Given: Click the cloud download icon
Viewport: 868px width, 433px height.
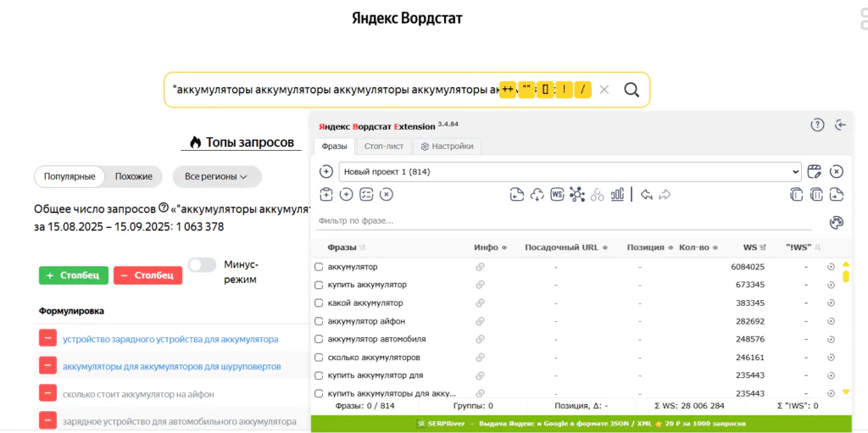Looking at the screenshot, I should pyautogui.click(x=537, y=194).
